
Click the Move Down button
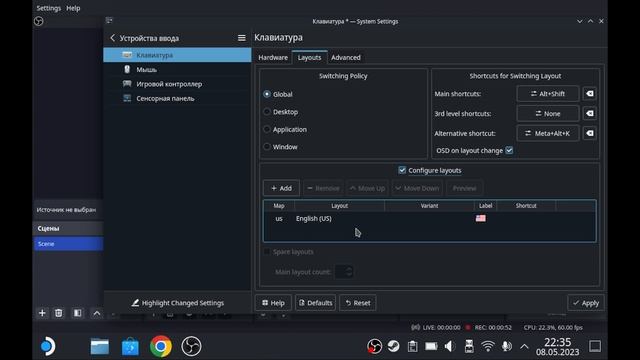[417, 188]
